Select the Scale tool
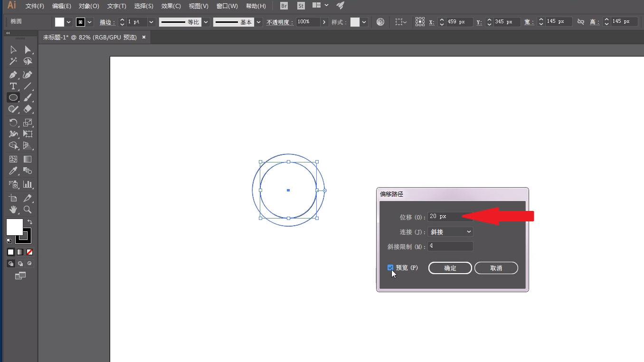 (28, 123)
